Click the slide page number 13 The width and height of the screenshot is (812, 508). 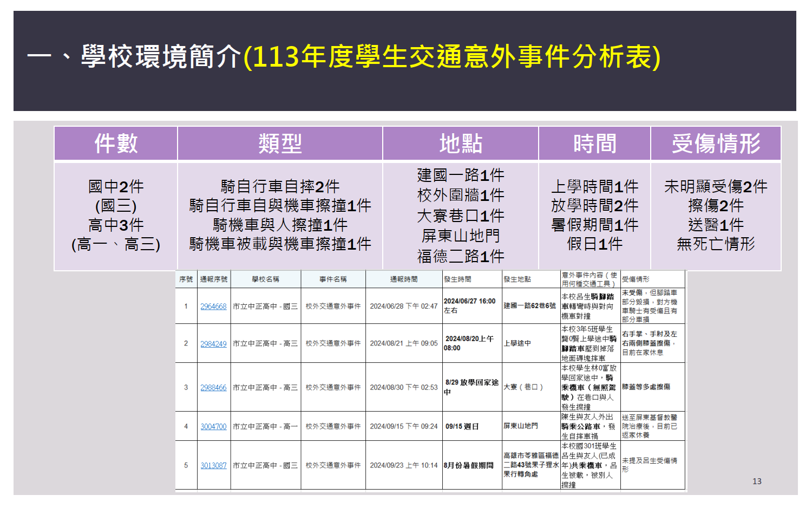(757, 481)
